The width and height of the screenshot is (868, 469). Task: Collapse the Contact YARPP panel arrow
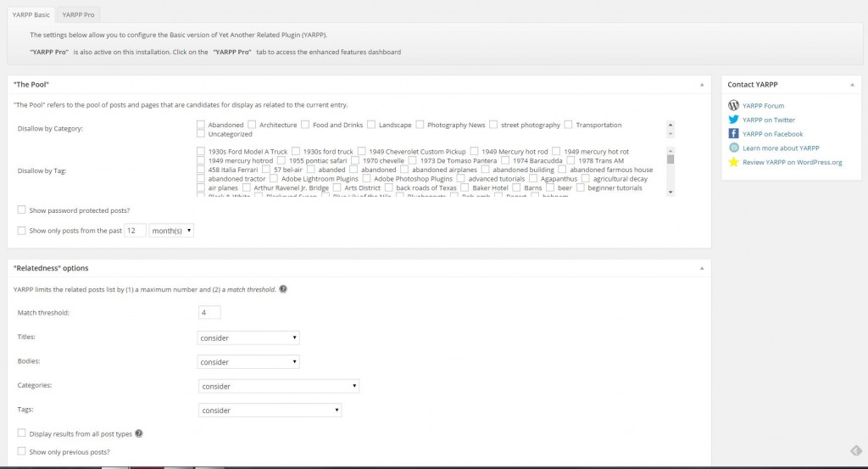[852, 85]
